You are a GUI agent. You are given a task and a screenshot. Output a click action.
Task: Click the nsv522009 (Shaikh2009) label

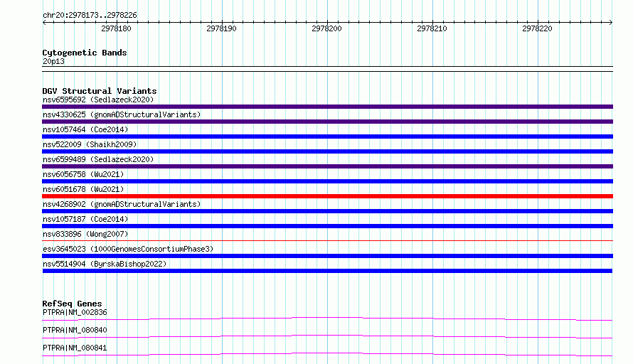coord(90,144)
